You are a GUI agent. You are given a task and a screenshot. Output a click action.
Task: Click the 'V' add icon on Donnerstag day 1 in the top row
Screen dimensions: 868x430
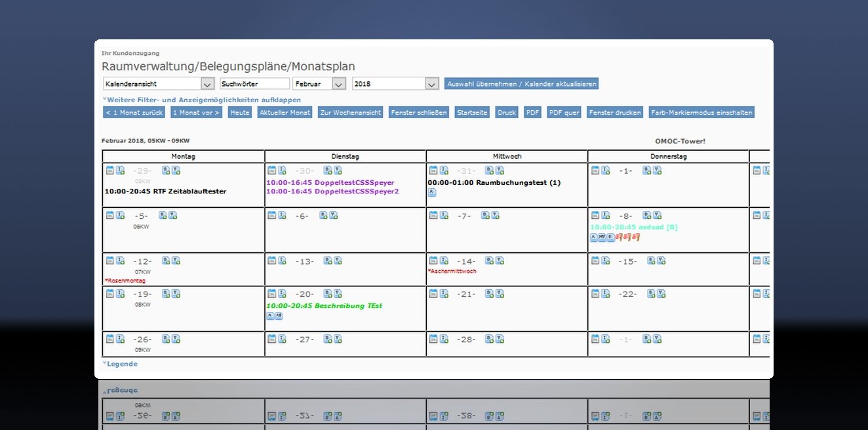point(657,170)
